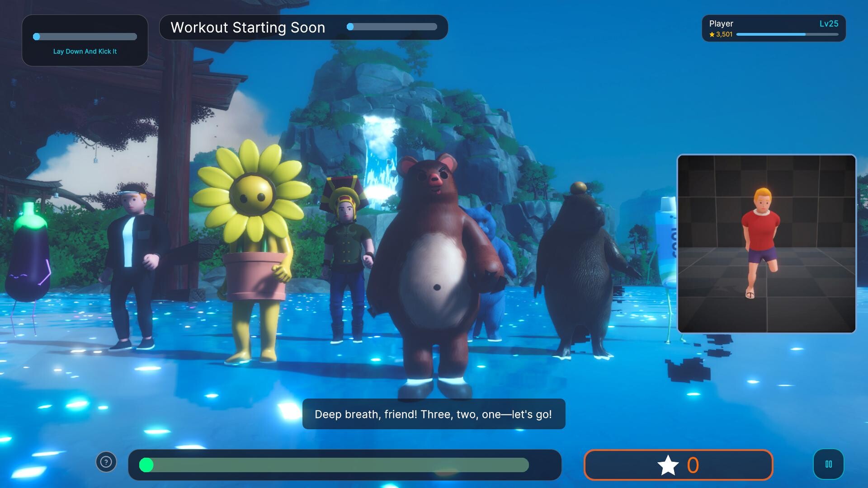Click the star icon next to 3,501

pos(711,34)
